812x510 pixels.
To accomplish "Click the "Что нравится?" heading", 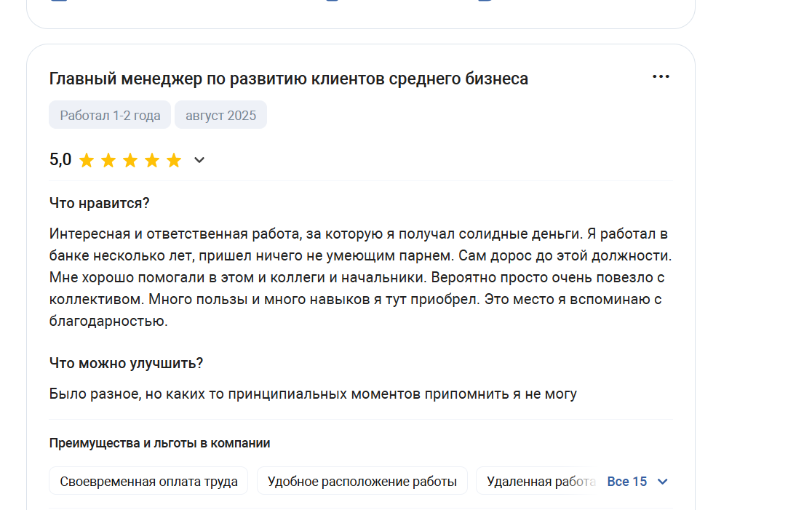I will pyautogui.click(x=100, y=203).
